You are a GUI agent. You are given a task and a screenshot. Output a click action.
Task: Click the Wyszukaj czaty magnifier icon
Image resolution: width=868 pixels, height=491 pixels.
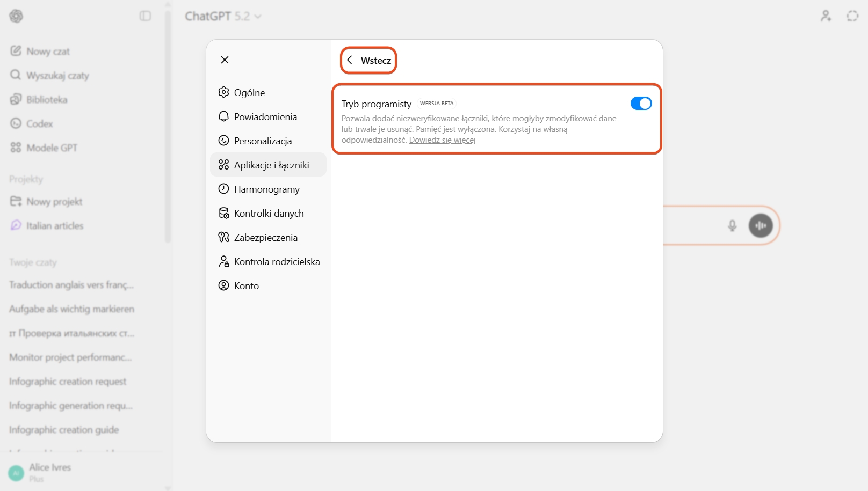16,75
